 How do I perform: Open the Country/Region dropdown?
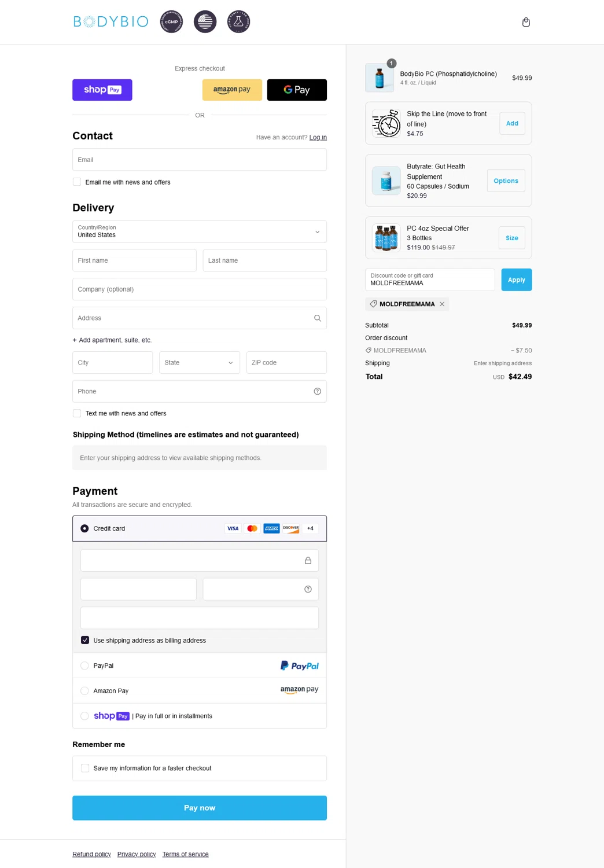coord(199,232)
